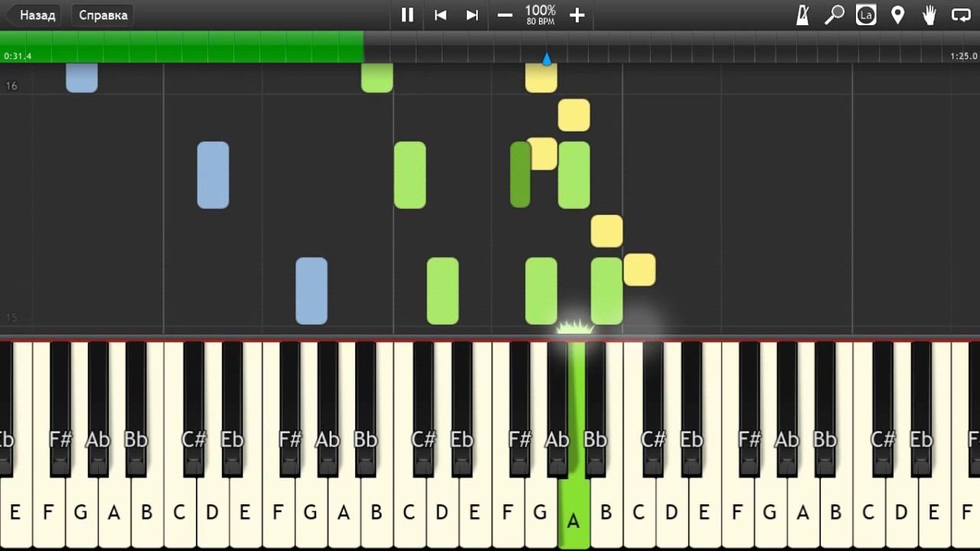The image size is (980, 551).
Task: Go back with the Назад button
Action: point(32,15)
